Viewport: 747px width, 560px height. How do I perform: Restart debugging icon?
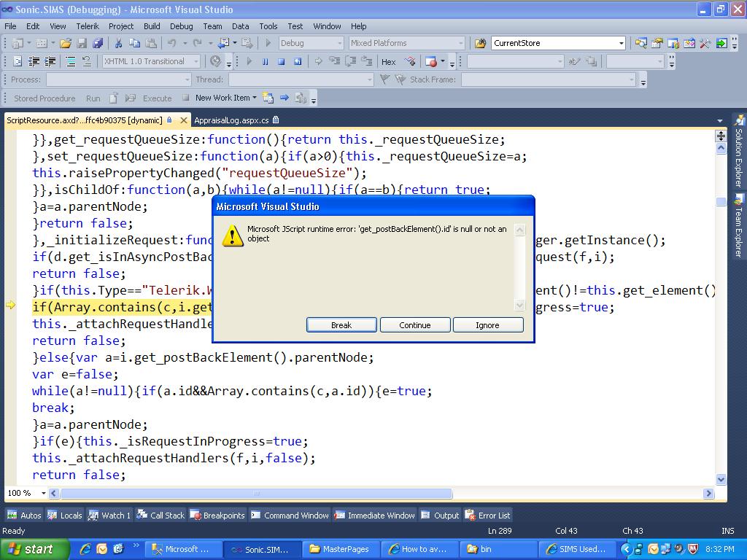tap(298, 61)
